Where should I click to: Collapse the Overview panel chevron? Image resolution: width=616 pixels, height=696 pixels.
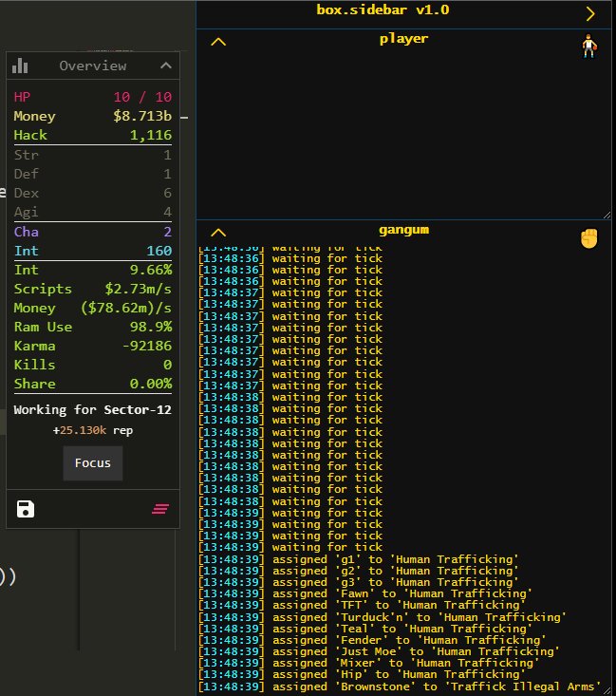point(166,66)
